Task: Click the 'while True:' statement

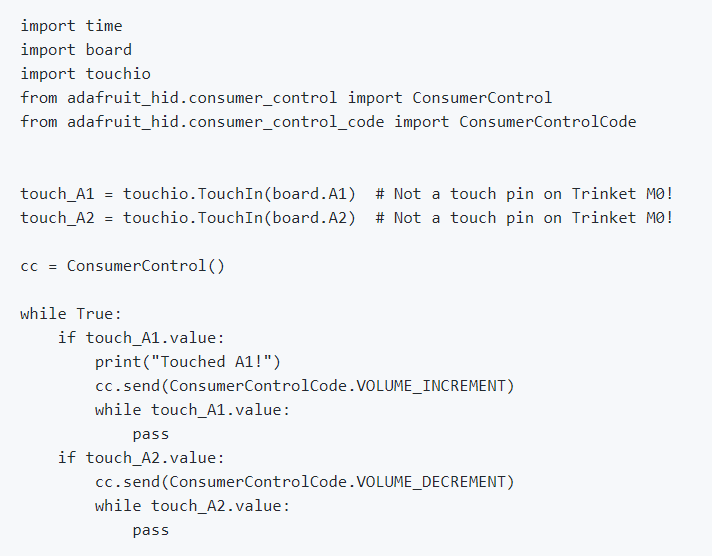Action: pos(71,313)
